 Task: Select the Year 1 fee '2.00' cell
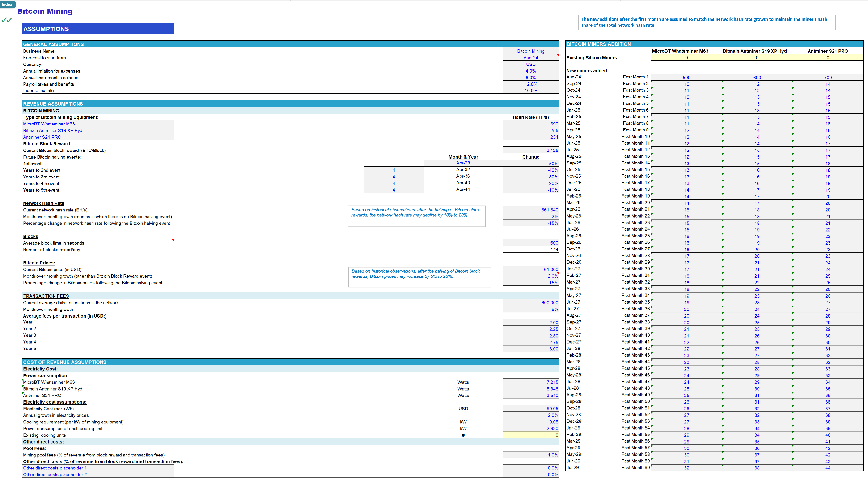coord(530,323)
